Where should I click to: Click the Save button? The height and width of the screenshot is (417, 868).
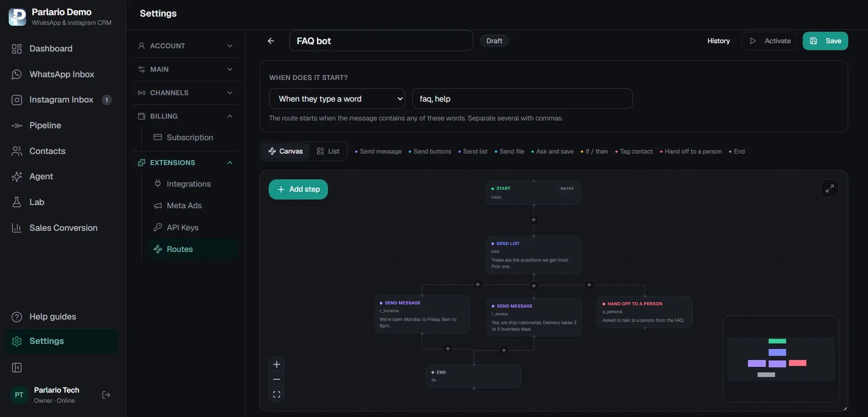[825, 41]
